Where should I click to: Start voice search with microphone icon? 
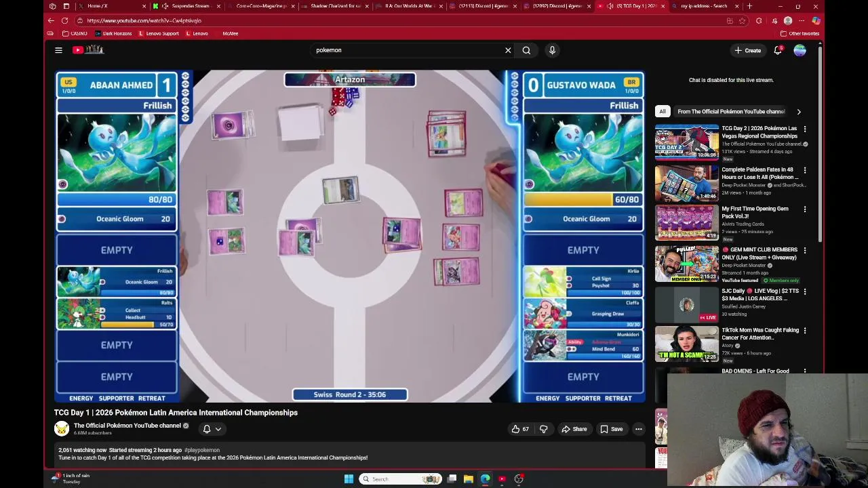[x=552, y=50]
